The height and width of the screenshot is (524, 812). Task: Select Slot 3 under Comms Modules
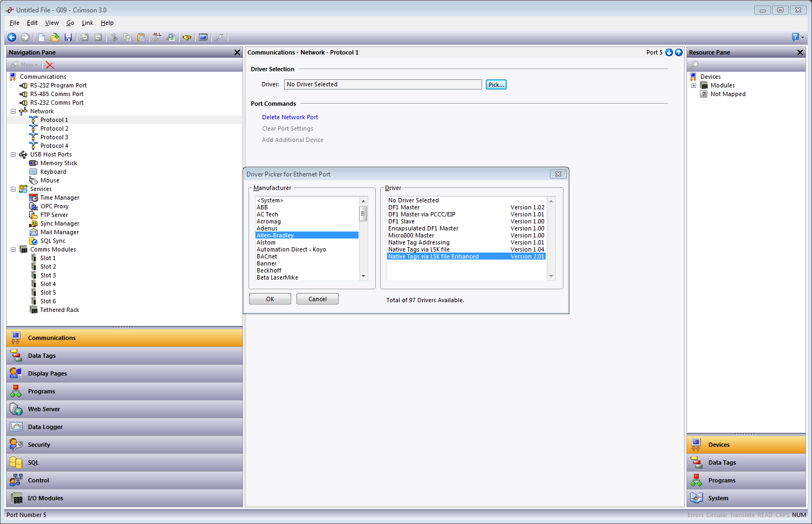click(x=48, y=275)
